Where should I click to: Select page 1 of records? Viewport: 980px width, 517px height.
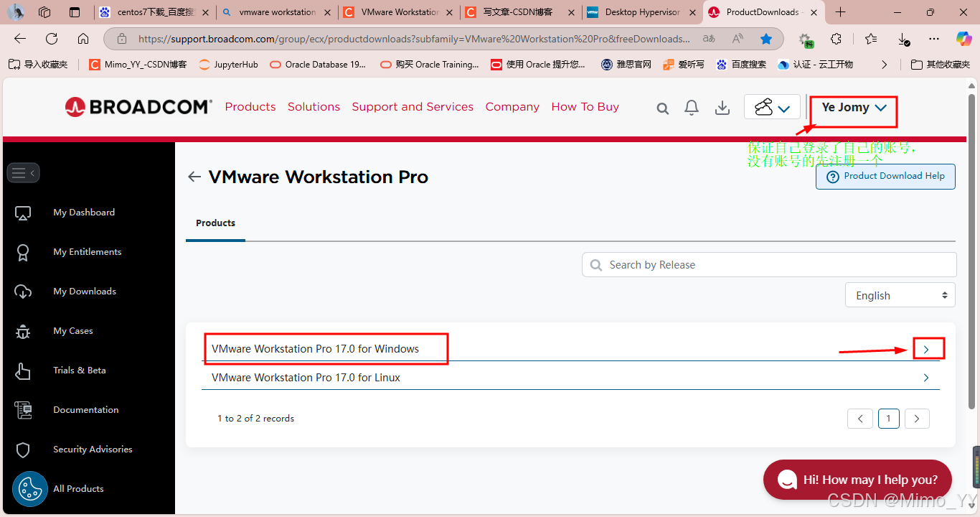(888, 419)
